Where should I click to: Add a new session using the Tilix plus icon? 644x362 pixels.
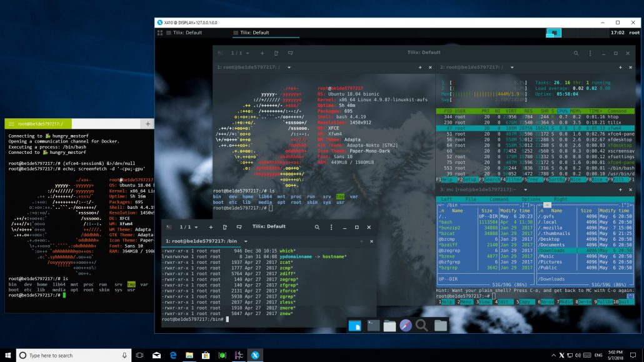pos(262,53)
